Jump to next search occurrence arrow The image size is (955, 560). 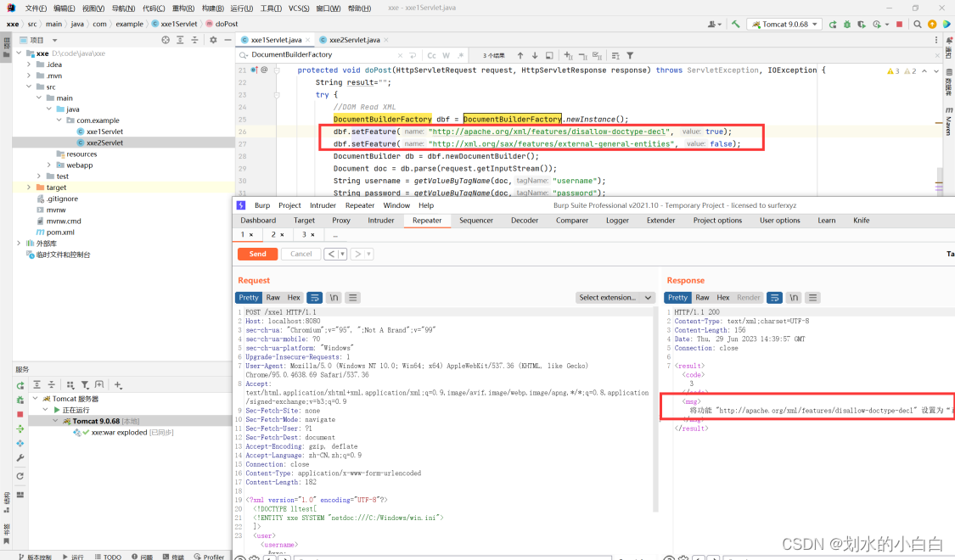[535, 55]
